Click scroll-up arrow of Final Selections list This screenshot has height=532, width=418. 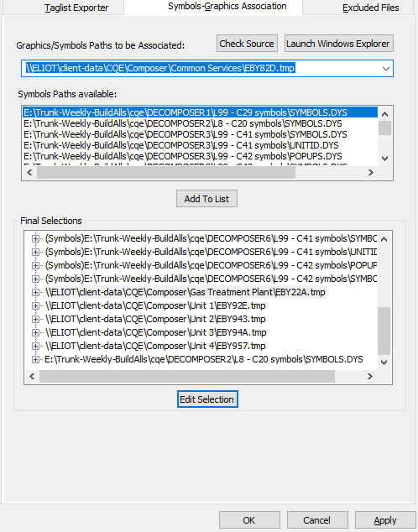(x=384, y=239)
